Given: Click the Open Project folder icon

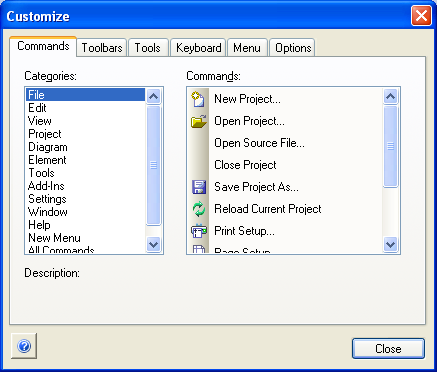Looking at the screenshot, I should click(x=199, y=121).
